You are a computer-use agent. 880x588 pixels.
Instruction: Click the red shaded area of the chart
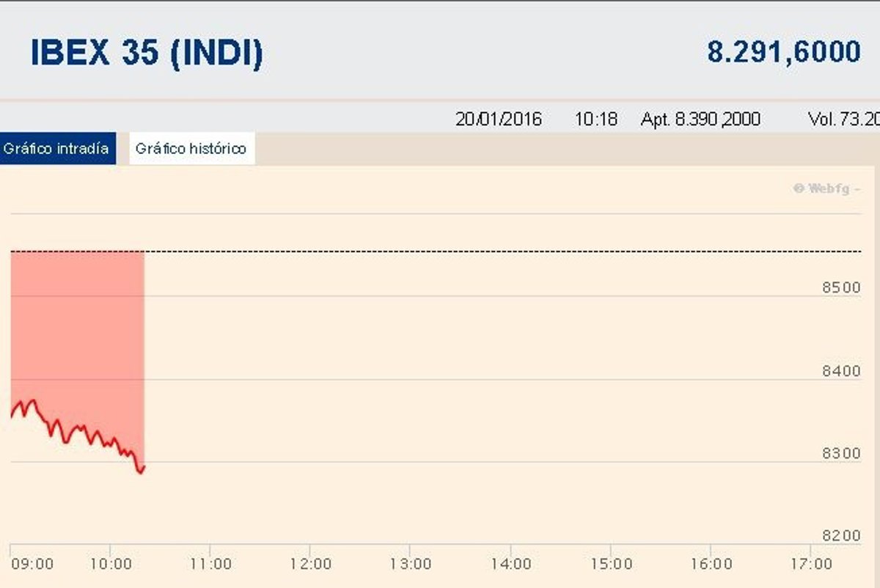coord(77,330)
